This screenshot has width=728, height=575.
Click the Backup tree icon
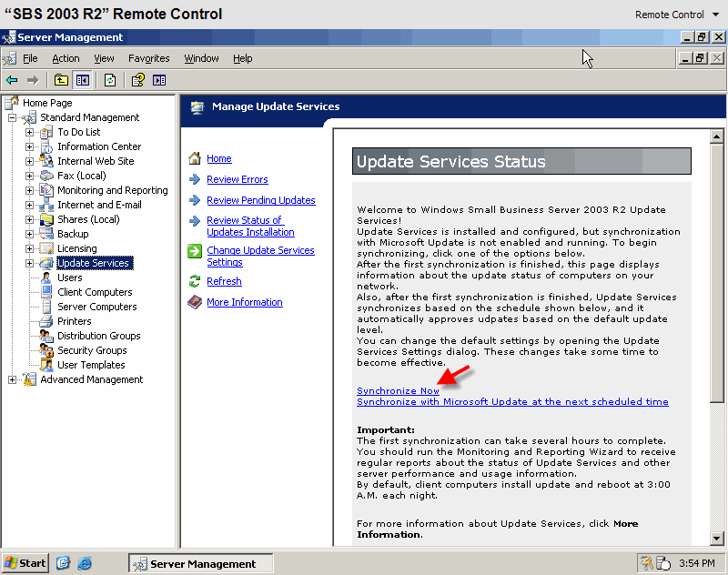[x=46, y=234]
